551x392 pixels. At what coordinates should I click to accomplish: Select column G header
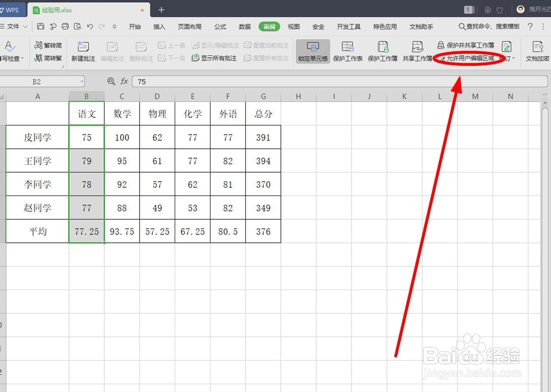point(263,96)
